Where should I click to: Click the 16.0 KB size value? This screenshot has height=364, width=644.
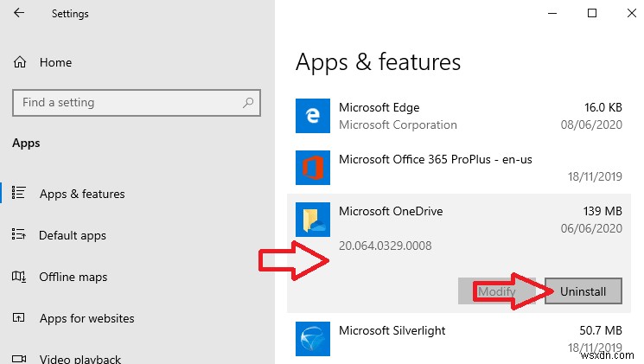603,107
